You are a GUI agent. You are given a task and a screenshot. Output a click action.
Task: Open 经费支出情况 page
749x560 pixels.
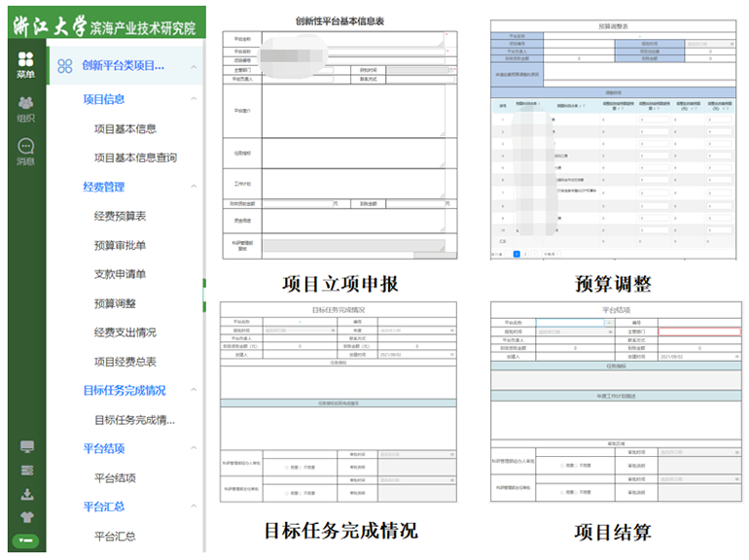[125, 332]
